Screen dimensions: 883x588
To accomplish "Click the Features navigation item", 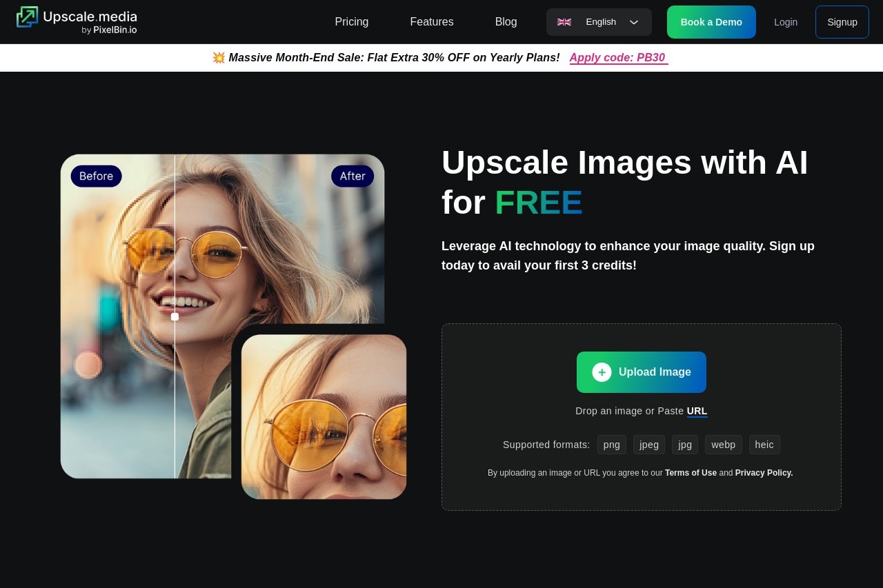I will (x=431, y=21).
